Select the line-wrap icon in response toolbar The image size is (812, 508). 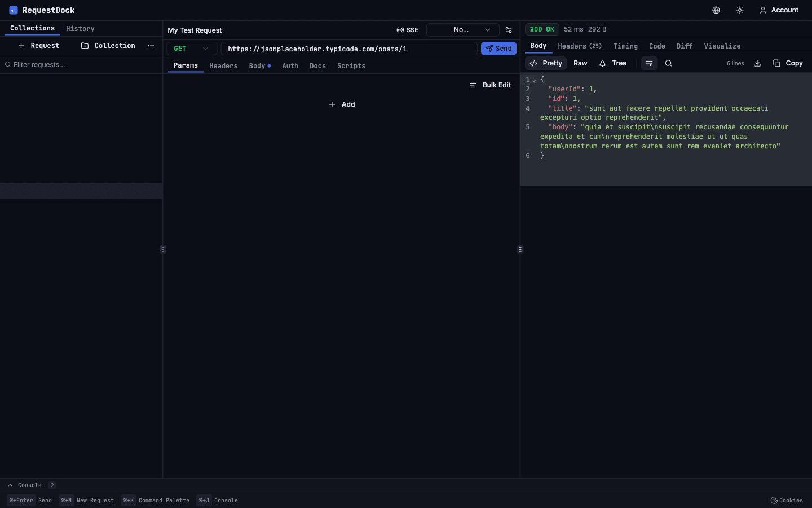pos(649,63)
